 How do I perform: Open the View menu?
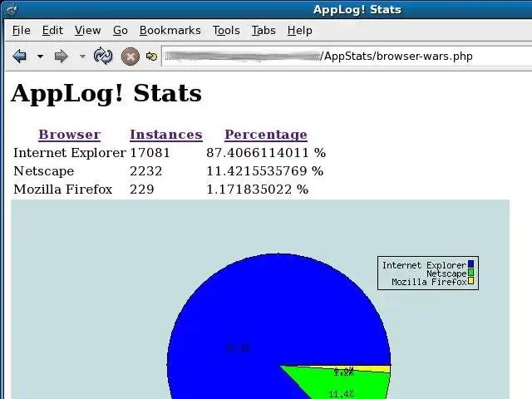click(x=88, y=31)
